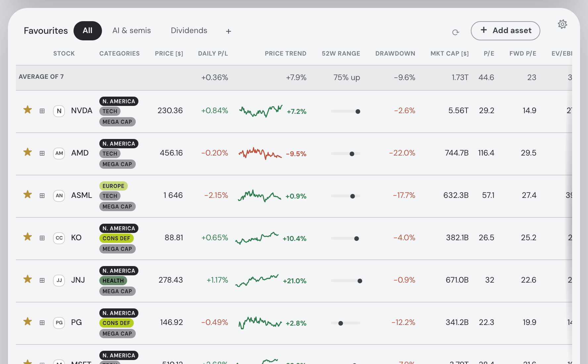Click the ASML ticker name

[x=81, y=195]
